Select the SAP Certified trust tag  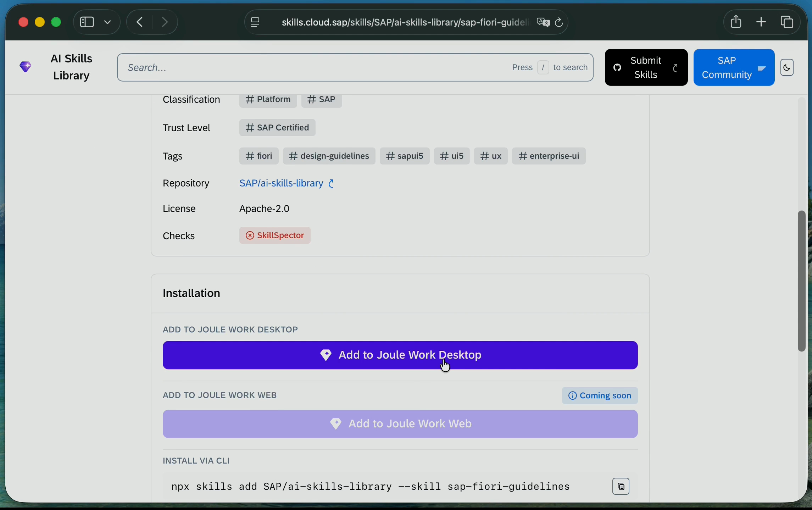(277, 128)
